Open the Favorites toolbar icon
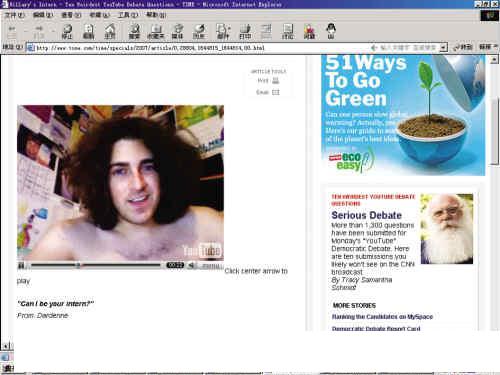The width and height of the screenshot is (500, 375). (156, 32)
